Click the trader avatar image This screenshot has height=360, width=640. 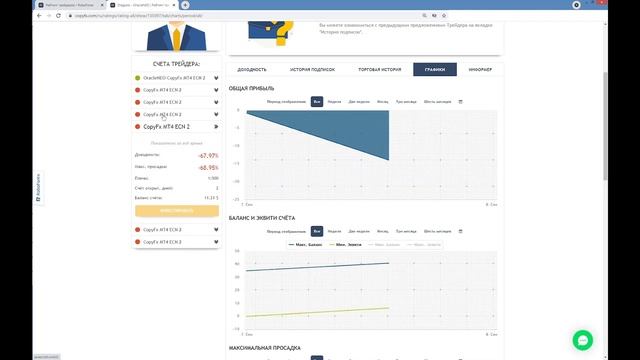pyautogui.click(x=176, y=37)
